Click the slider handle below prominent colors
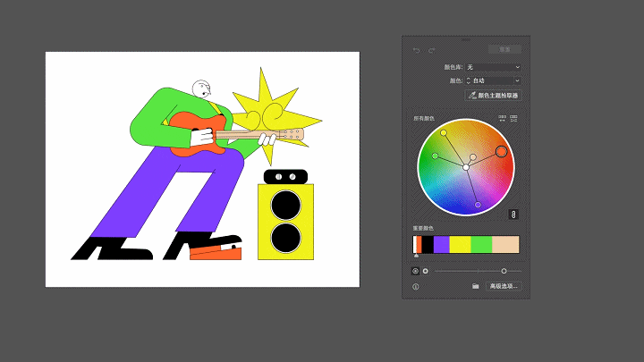This screenshot has height=362, width=644. point(504,270)
